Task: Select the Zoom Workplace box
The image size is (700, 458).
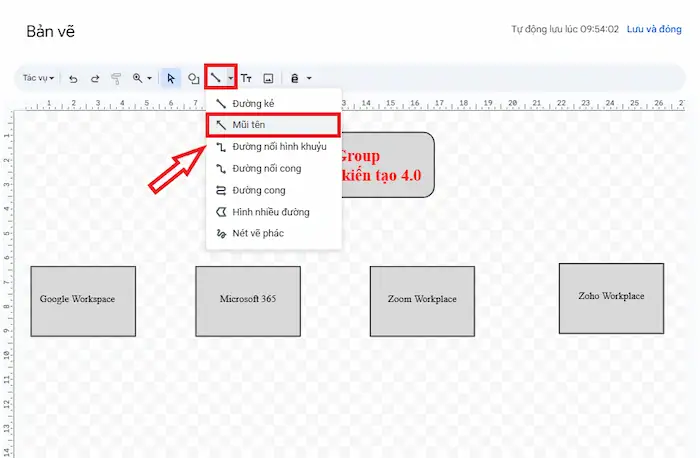Action: point(422,301)
